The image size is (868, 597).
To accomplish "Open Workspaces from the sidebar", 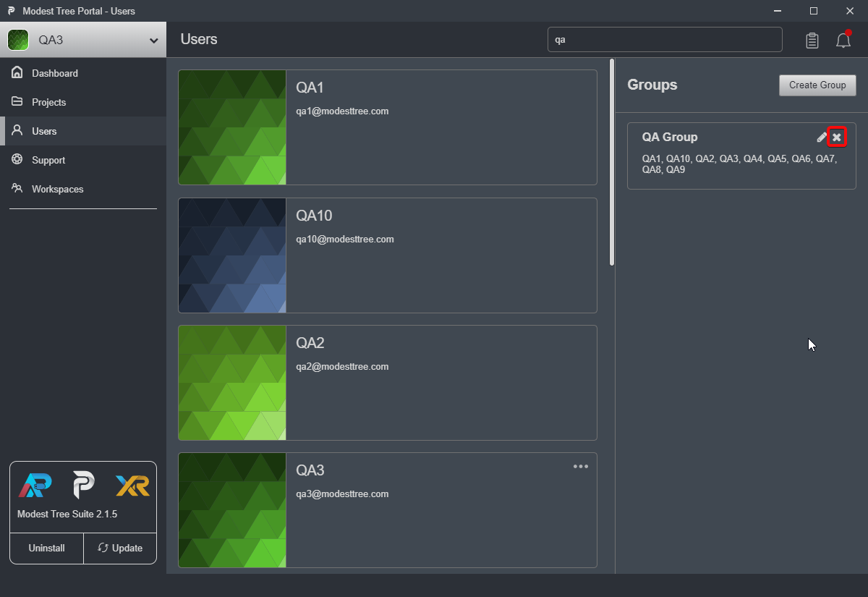I will click(83, 189).
